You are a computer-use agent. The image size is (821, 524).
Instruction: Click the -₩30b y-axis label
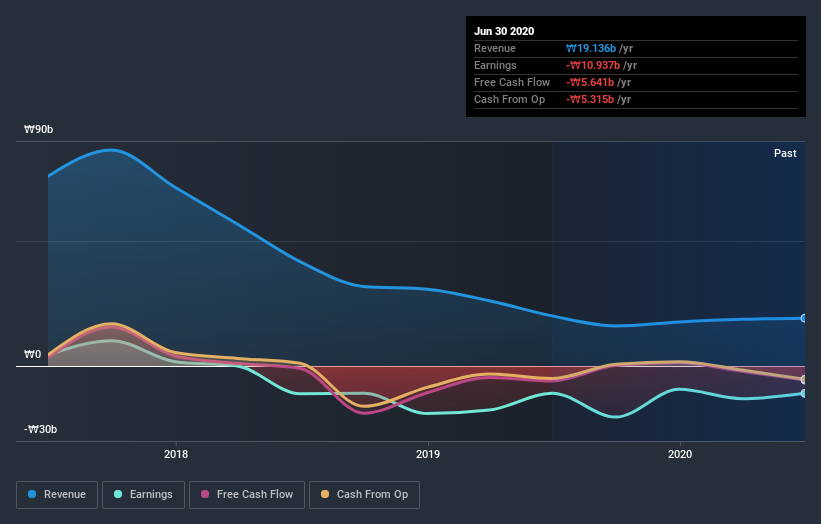coord(40,429)
